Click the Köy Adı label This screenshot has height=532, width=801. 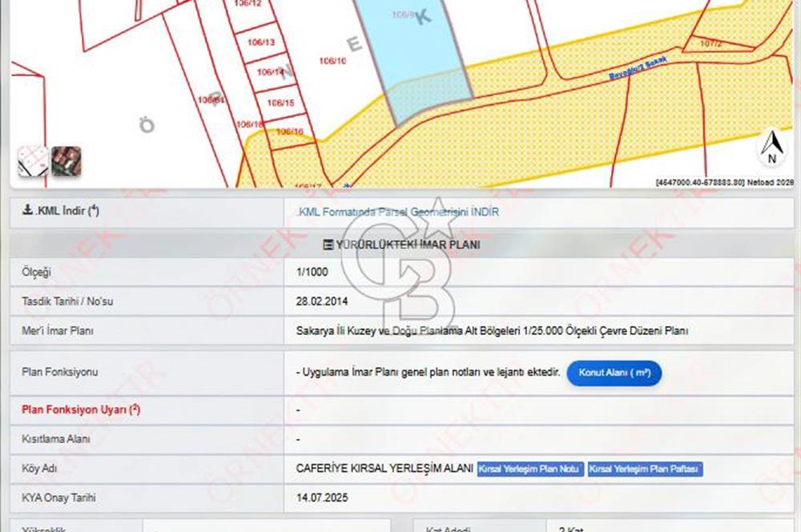tap(39, 469)
